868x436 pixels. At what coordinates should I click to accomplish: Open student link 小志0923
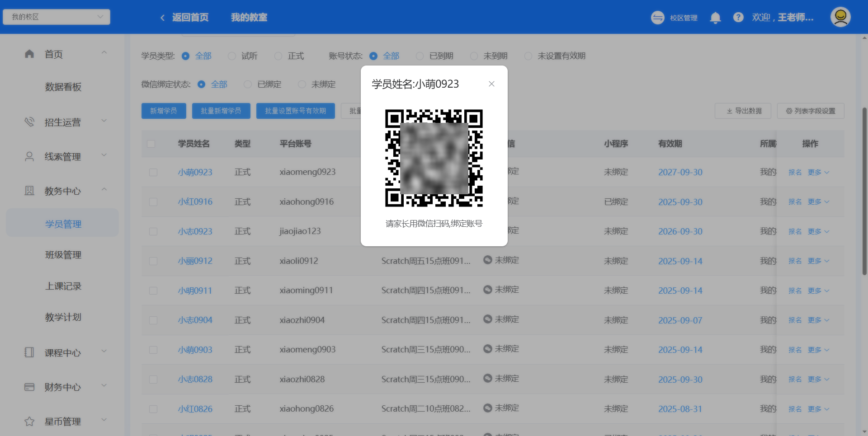(x=195, y=231)
